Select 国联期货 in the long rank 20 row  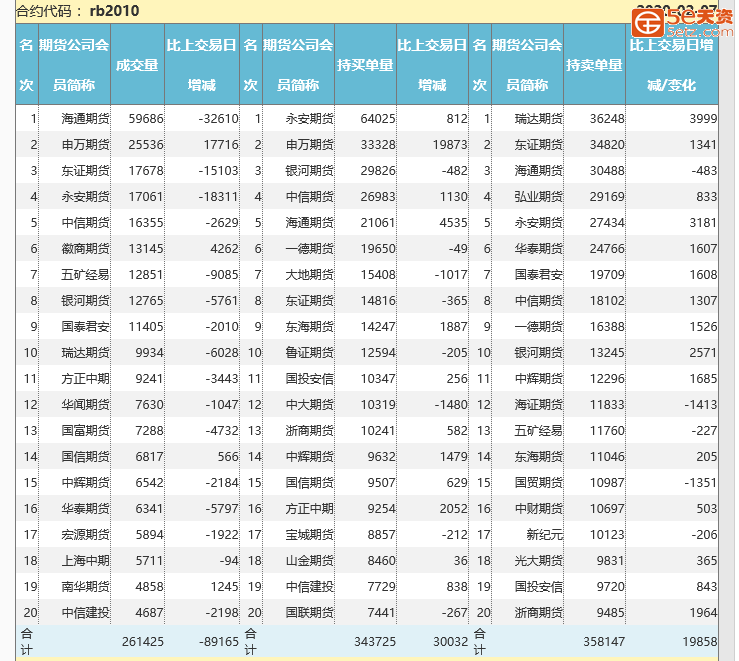tap(309, 613)
